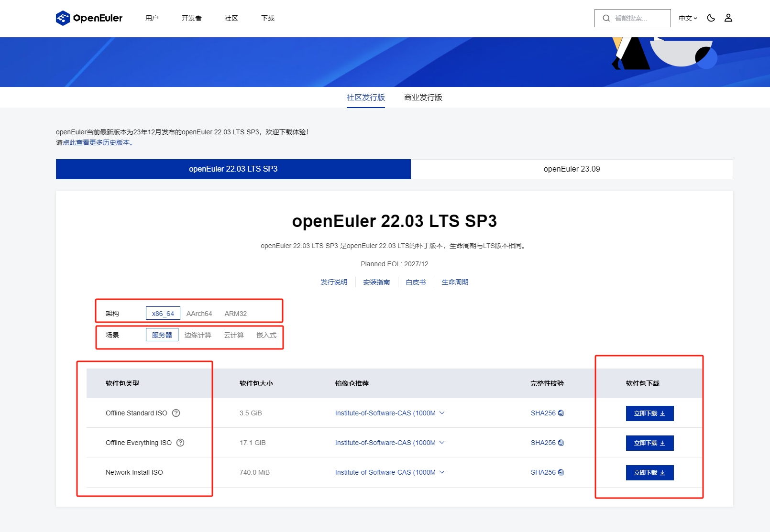Viewport: 770px width, 532px height.
Task: Open the 生命周期 link
Action: [455, 282]
